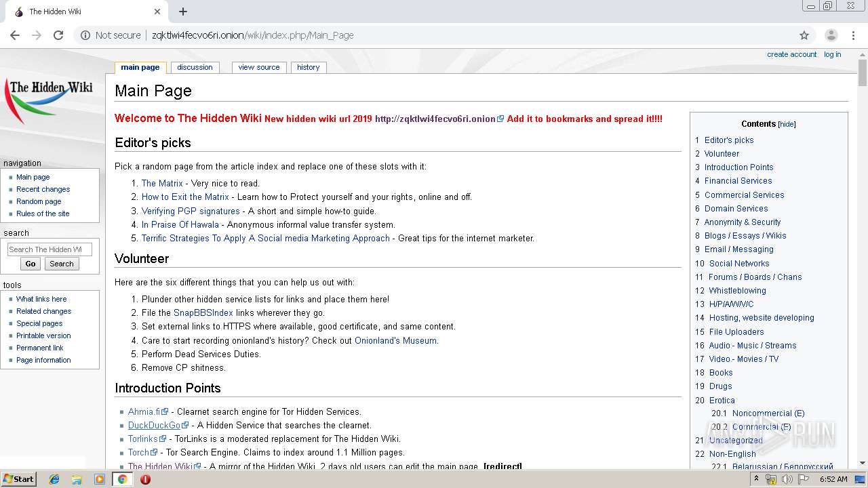Screen dimensions: 868x488
Task: Open Rules of the site
Action: (43, 213)
